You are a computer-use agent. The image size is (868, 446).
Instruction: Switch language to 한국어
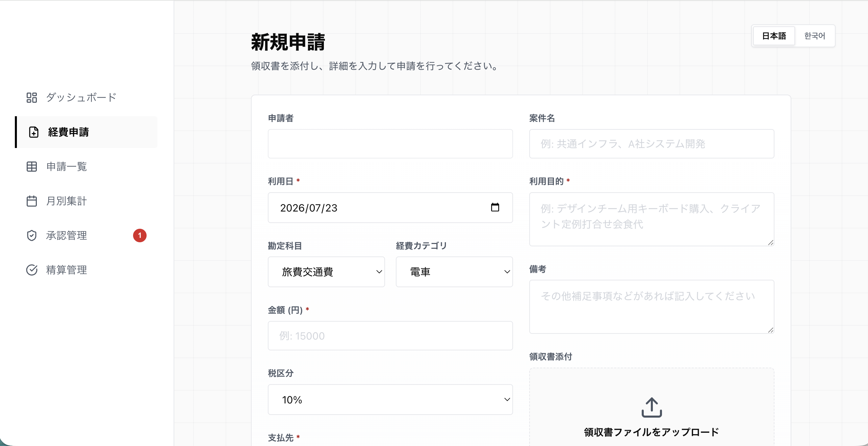(x=815, y=36)
